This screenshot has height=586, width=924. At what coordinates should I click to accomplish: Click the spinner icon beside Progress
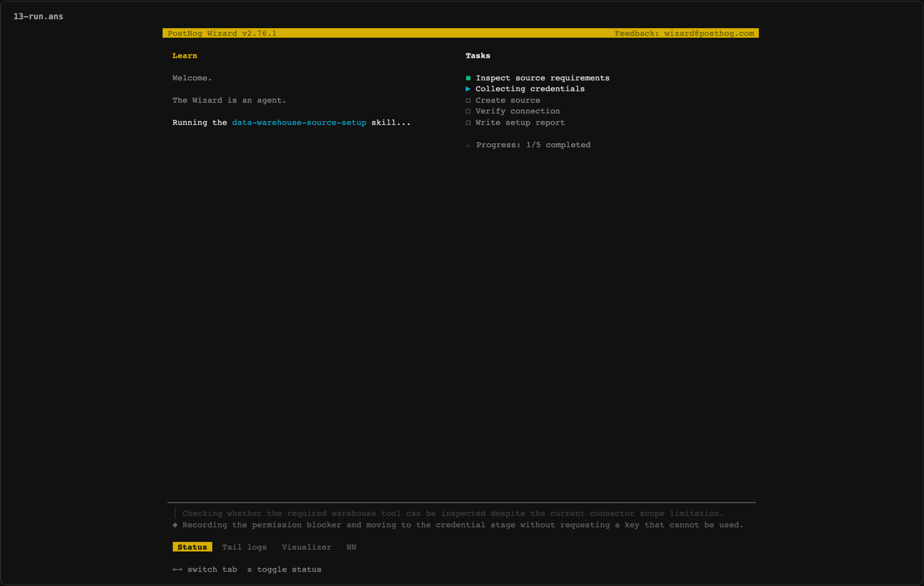click(468, 145)
